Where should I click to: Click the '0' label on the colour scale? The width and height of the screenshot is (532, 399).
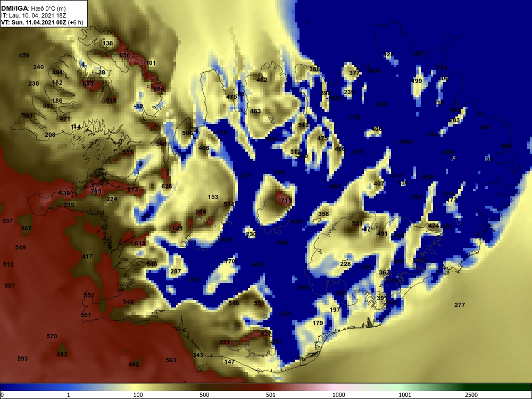coord(2,395)
